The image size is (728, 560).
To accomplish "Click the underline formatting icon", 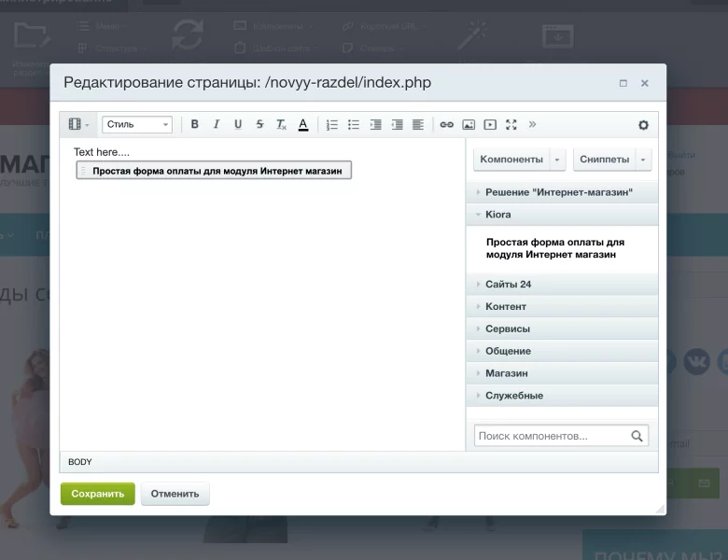I will coord(238,124).
